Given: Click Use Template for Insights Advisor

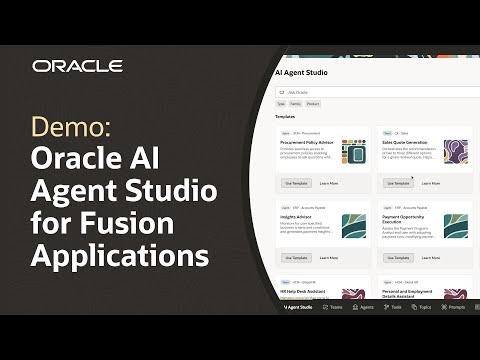Looking at the screenshot, I should coord(296,258).
